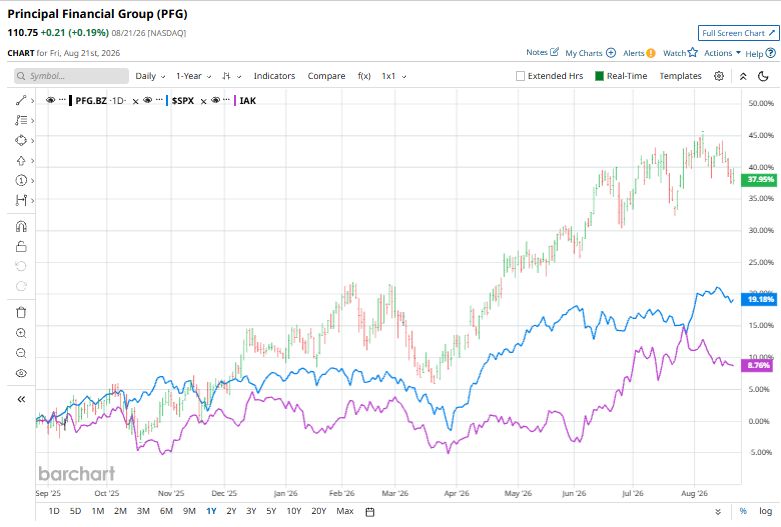Open the My Charts link
The image size is (781, 527).
(583, 53)
